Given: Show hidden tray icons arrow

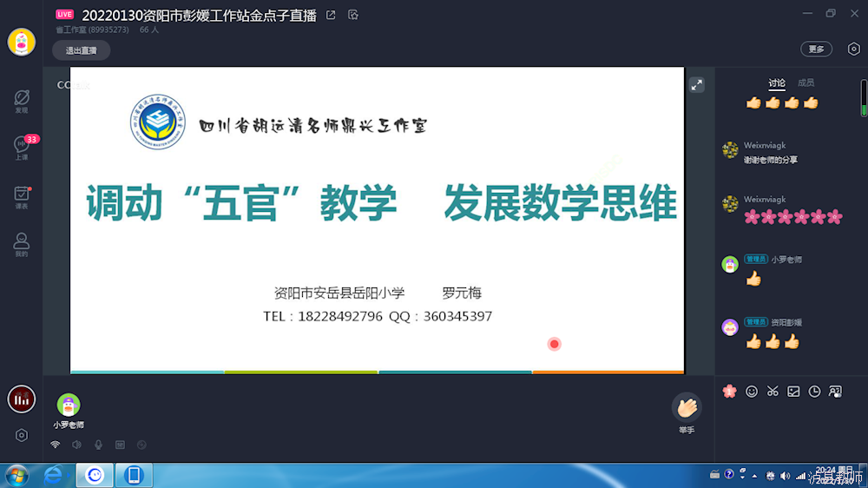Looking at the screenshot, I should click(x=754, y=476).
